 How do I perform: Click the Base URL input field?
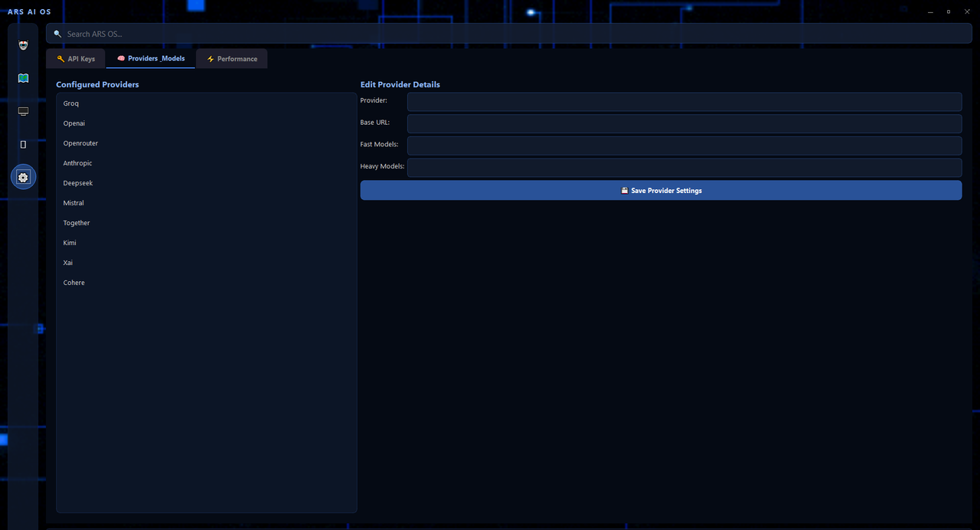[684, 124]
